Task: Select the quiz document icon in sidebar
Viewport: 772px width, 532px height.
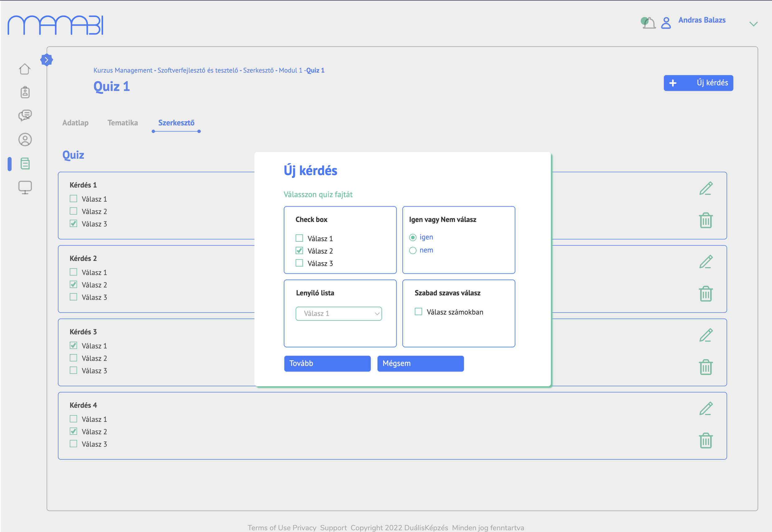Action: [x=25, y=163]
